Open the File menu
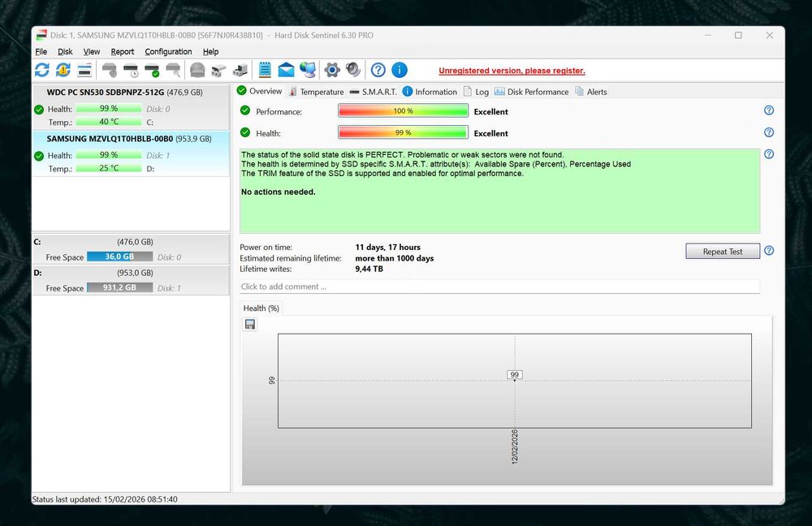 41,52
